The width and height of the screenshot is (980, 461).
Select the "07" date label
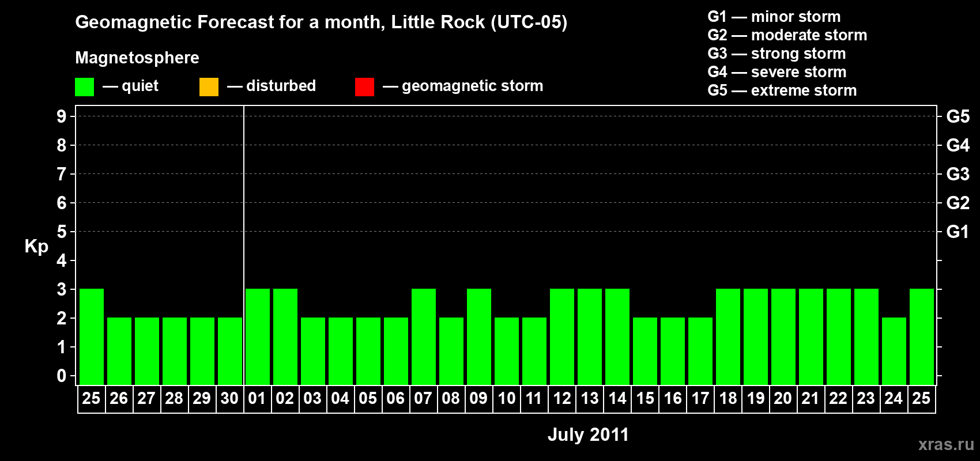tap(423, 398)
